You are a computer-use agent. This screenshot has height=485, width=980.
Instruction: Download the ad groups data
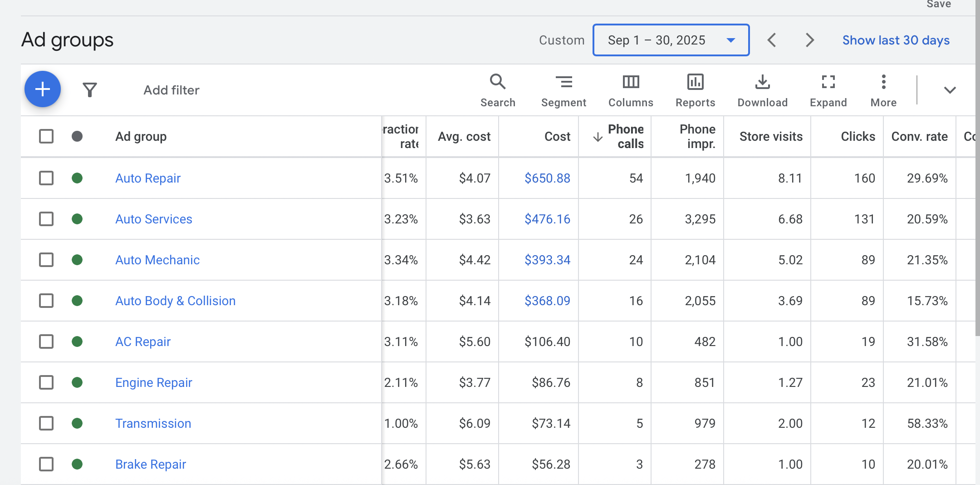(x=762, y=89)
